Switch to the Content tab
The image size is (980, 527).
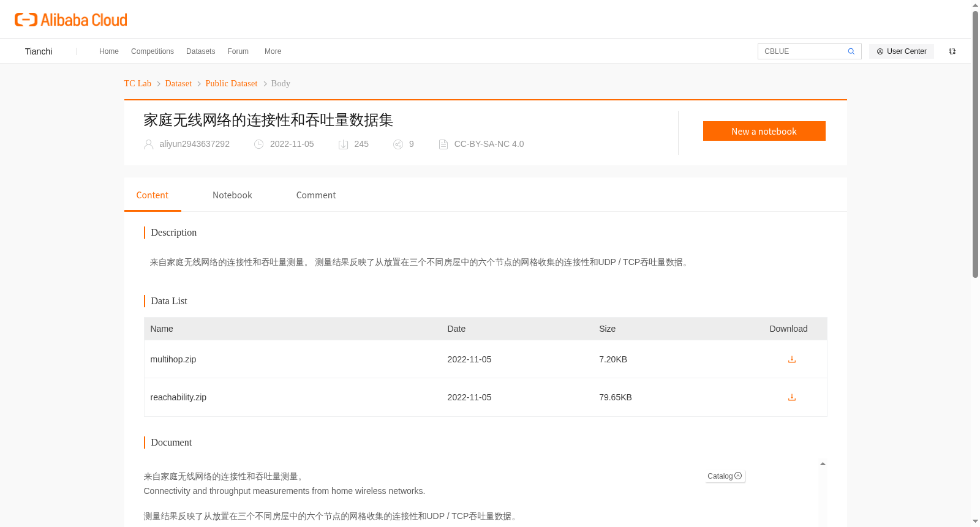pyautogui.click(x=153, y=195)
